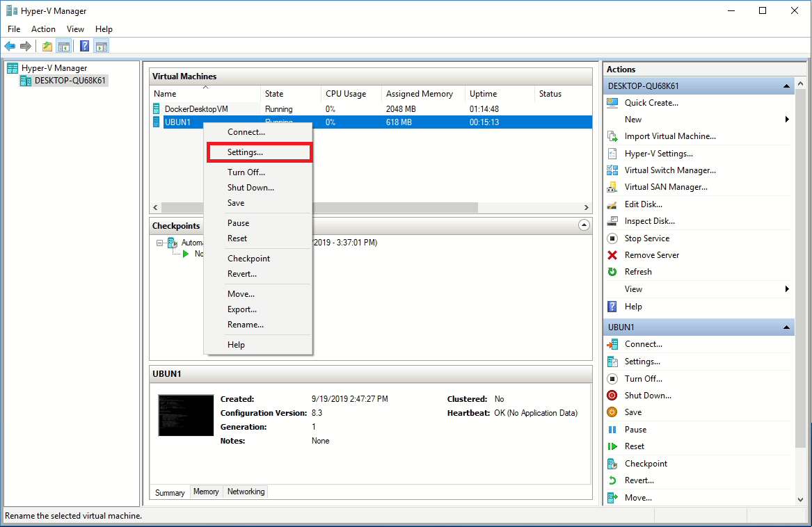Collapse the UBUN1 actions section
Viewport: 812px width, 527px height.
click(786, 327)
